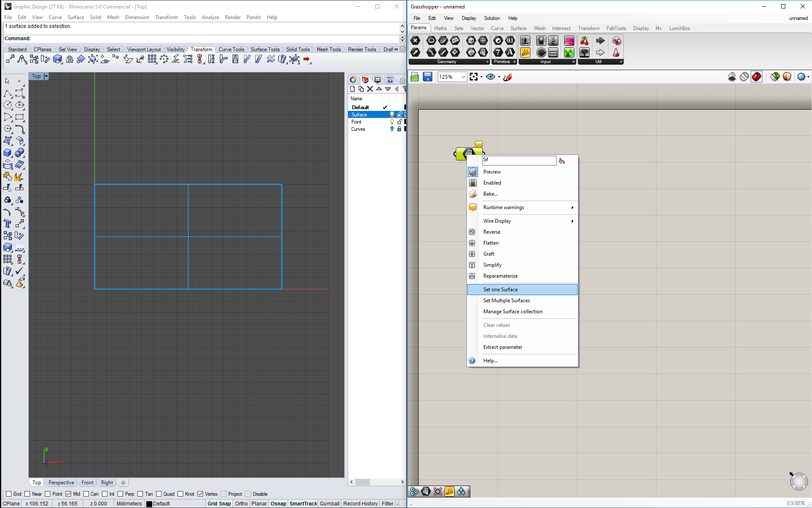Toggle Grid Snap in status bar
This screenshot has width=812, height=508.
coord(219,504)
